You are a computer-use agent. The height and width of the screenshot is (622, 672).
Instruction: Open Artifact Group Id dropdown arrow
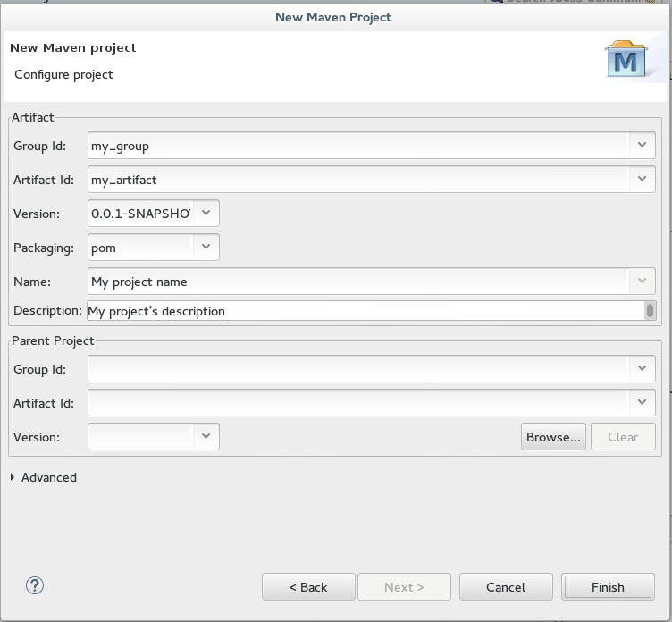point(642,145)
